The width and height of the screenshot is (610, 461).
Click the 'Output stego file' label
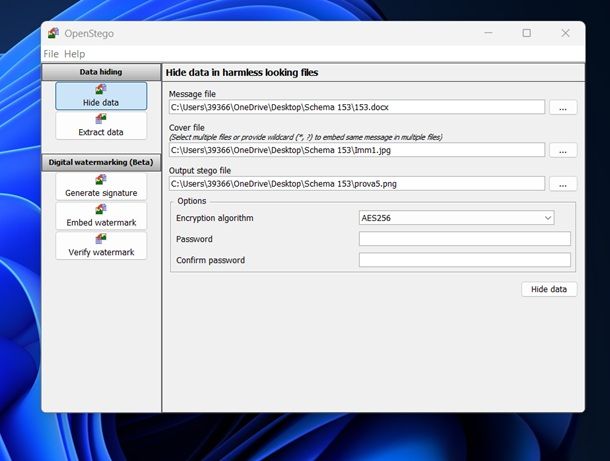click(200, 170)
